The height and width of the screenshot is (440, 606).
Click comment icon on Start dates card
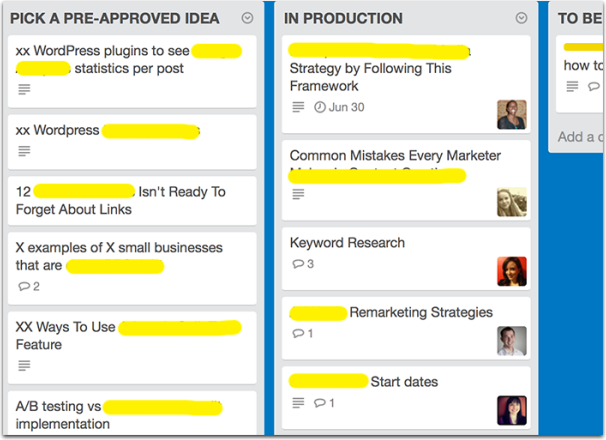pyautogui.click(x=320, y=402)
